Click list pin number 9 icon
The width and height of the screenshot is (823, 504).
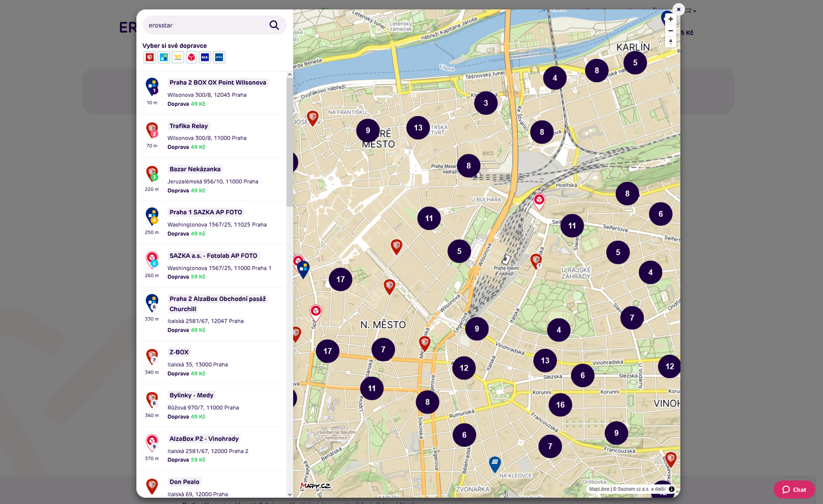click(x=152, y=443)
